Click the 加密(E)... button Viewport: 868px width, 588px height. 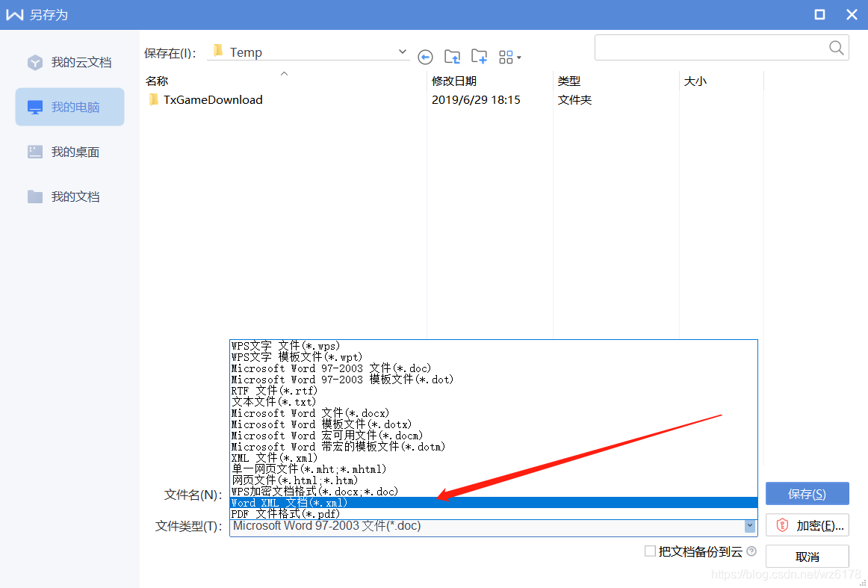807,525
